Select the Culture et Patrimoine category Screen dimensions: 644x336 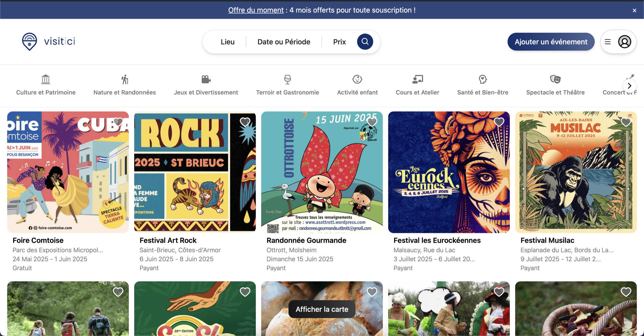pos(46,85)
